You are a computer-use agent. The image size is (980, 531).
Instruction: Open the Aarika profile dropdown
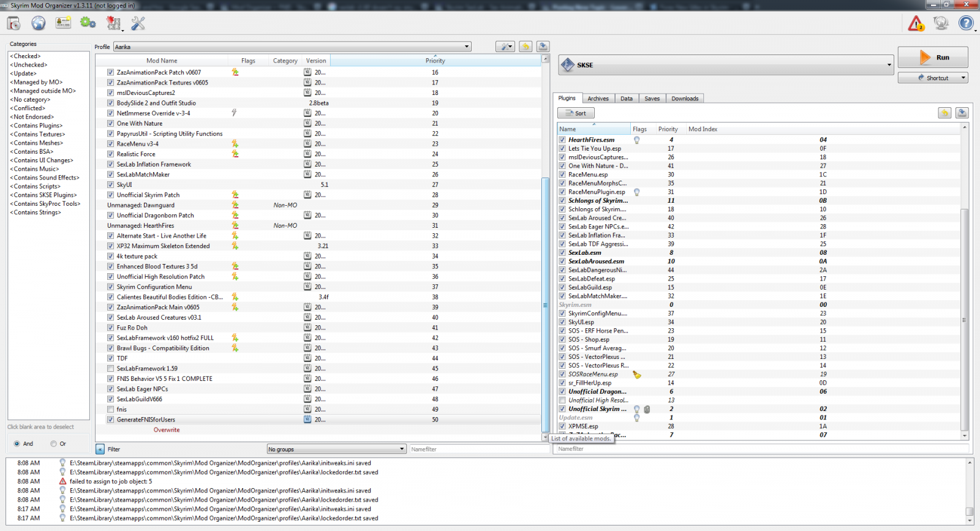(x=292, y=47)
